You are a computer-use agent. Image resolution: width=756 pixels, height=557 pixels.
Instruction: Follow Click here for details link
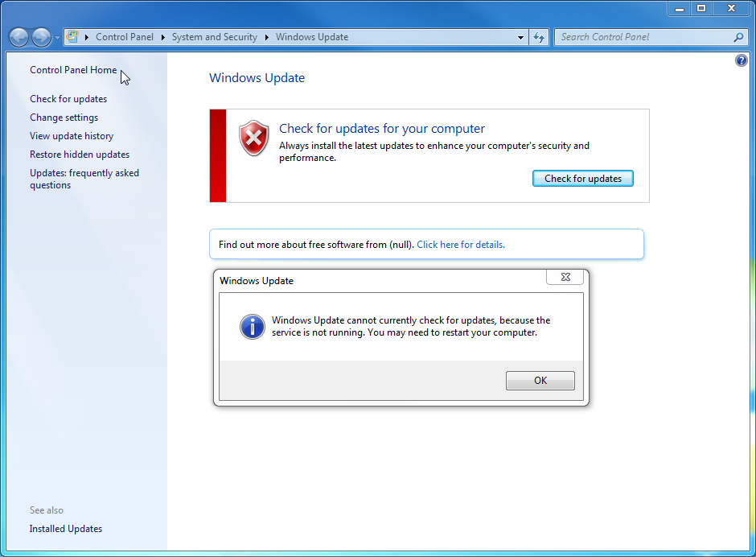click(461, 244)
